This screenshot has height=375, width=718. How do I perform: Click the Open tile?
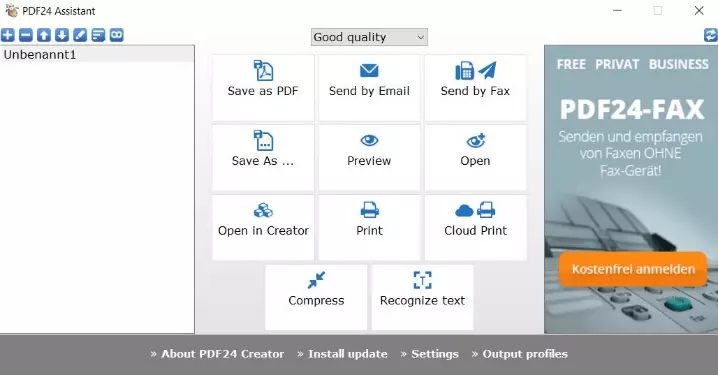(x=475, y=158)
